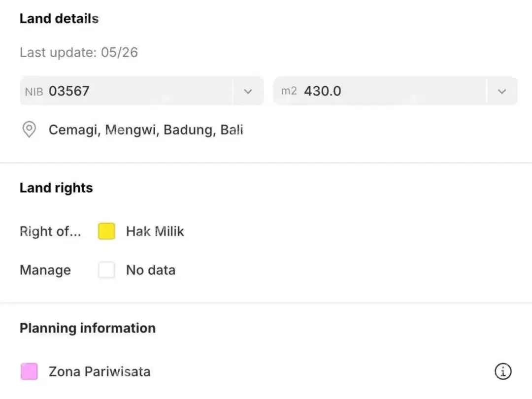The image size is (532, 399).
Task: Select the empty Manage No data swatch
Action: coord(106,270)
